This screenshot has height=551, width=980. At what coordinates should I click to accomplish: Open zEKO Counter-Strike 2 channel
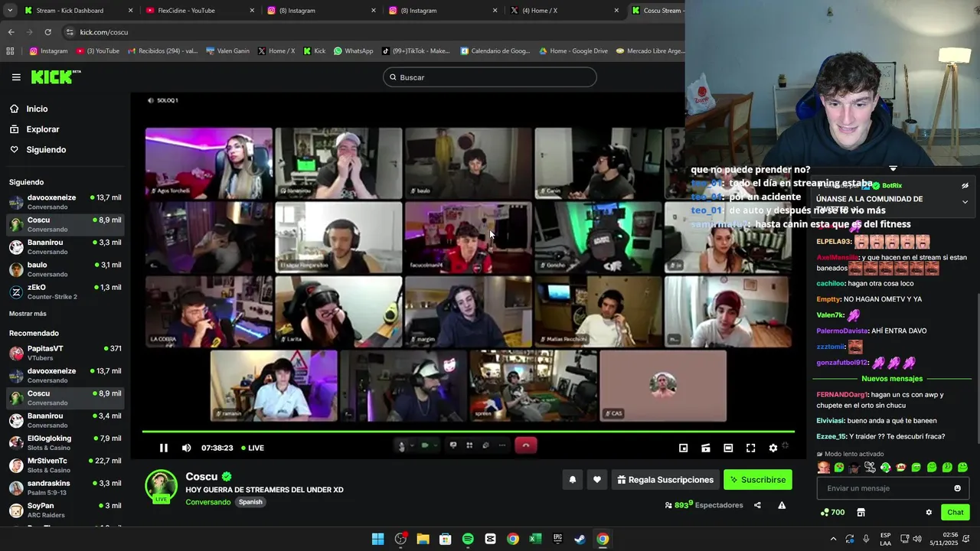point(65,292)
